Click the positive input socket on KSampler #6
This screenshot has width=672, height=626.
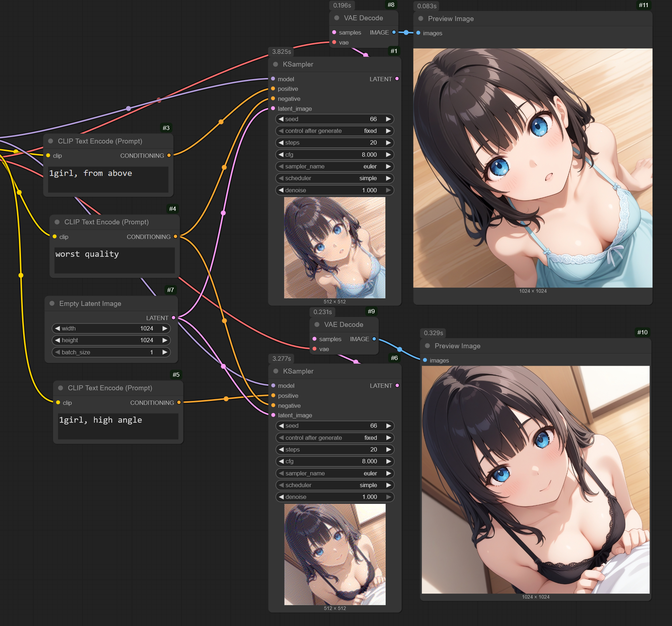point(274,396)
